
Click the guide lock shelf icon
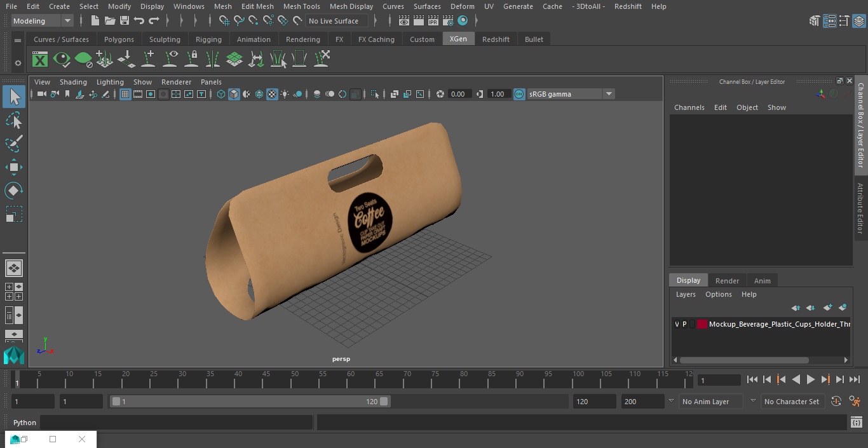191,60
